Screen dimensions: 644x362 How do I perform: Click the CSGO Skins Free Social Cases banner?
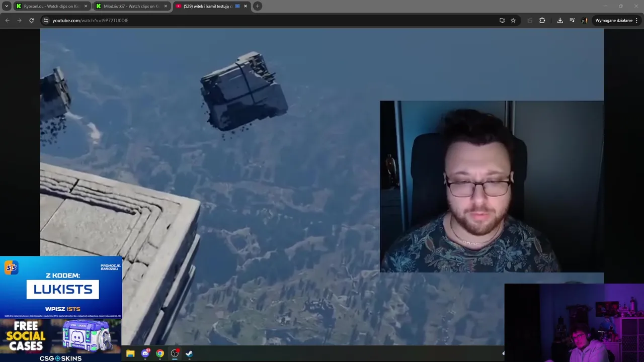pos(60,340)
